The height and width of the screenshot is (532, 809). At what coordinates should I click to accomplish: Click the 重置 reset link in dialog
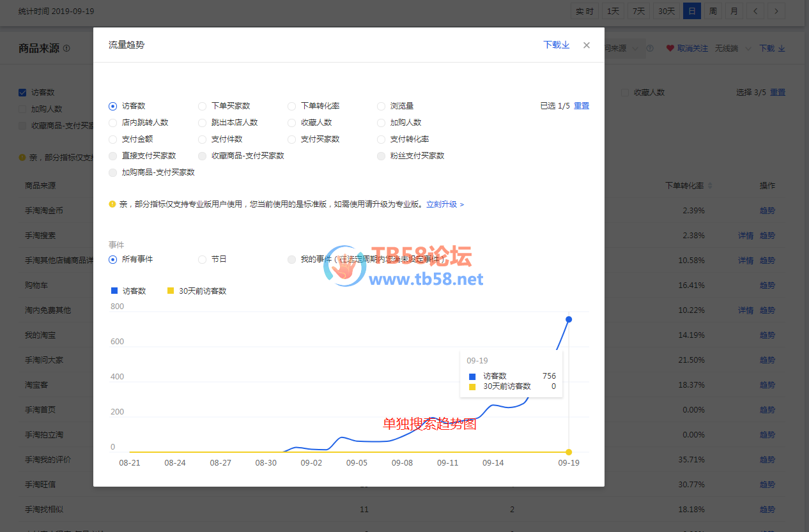(581, 106)
